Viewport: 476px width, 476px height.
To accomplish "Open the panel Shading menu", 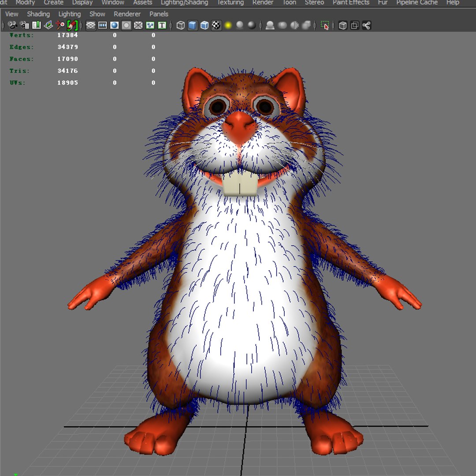I will (x=38, y=14).
